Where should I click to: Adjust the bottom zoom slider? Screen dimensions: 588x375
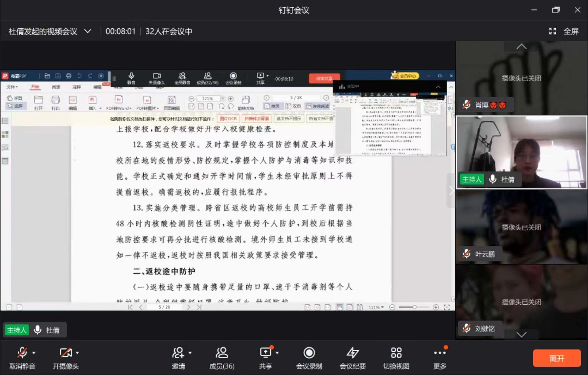point(414,307)
